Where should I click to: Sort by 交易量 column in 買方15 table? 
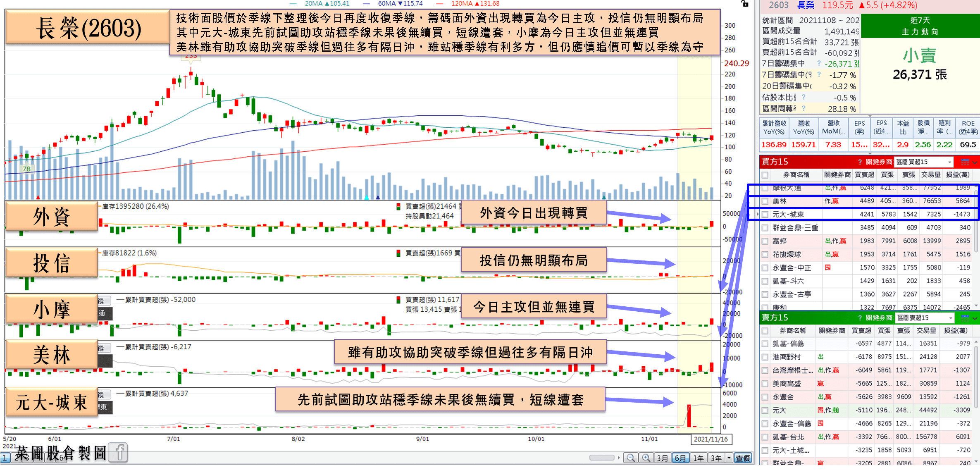click(x=931, y=175)
